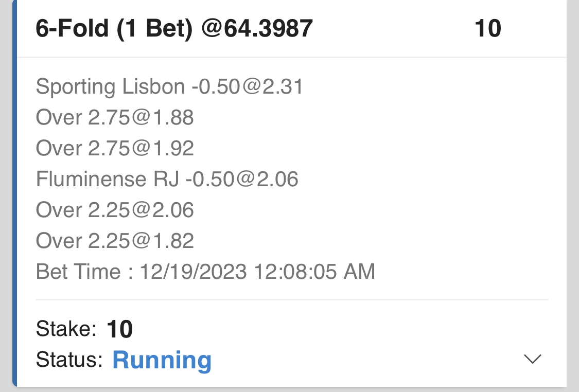Viewport: 579px width, 392px height.
Task: Select the Sporting Lisbon -0.50@2.31 selection
Action: point(169,87)
